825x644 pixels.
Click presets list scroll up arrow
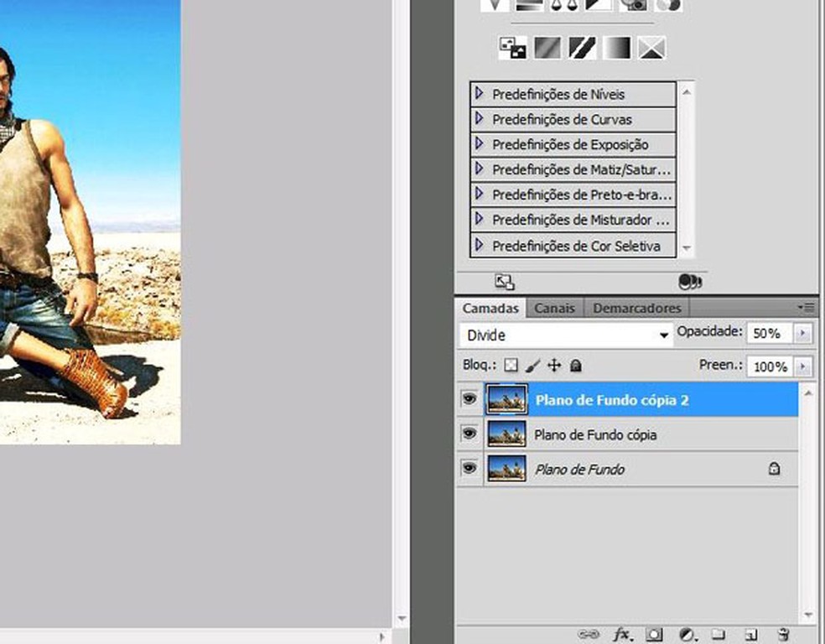click(x=686, y=91)
